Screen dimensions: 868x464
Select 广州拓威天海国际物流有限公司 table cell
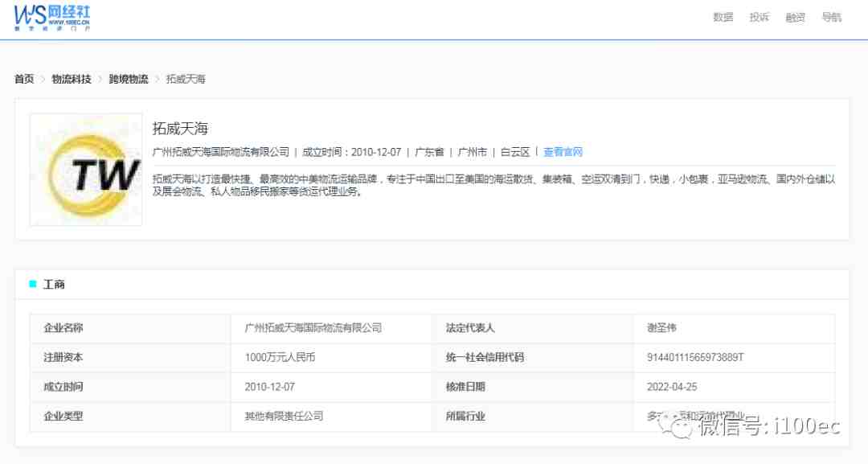coord(331,328)
